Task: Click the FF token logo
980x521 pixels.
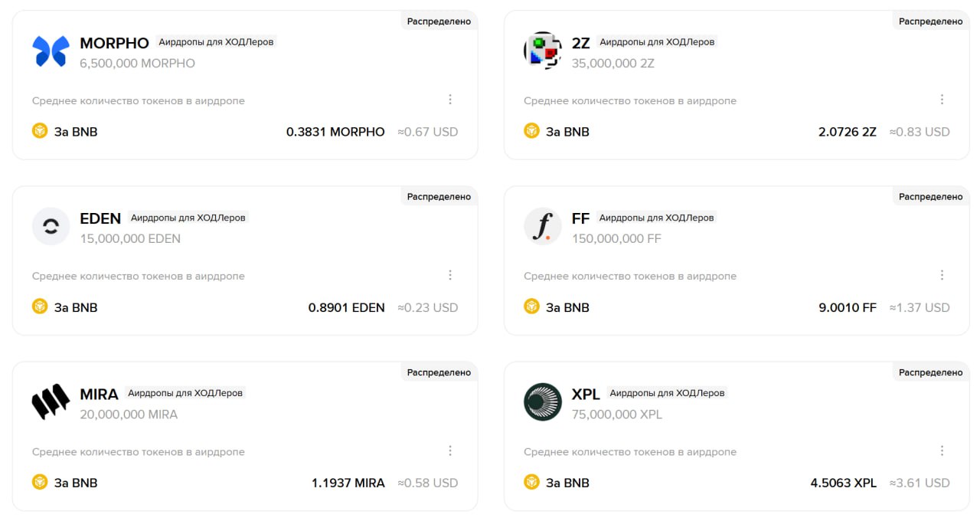Action: pyautogui.click(x=543, y=227)
